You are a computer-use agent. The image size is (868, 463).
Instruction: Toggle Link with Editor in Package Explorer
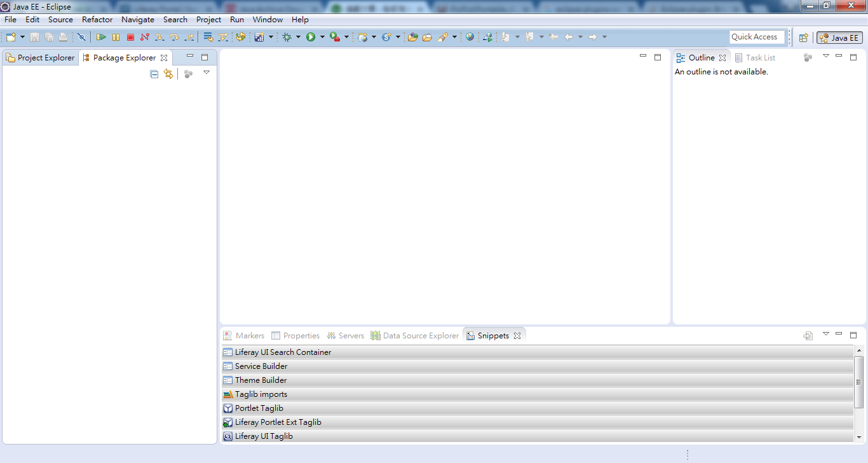click(x=168, y=74)
